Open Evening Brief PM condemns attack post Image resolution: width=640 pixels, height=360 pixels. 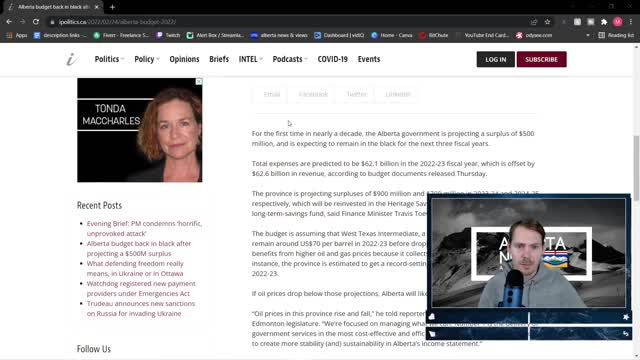144,229
